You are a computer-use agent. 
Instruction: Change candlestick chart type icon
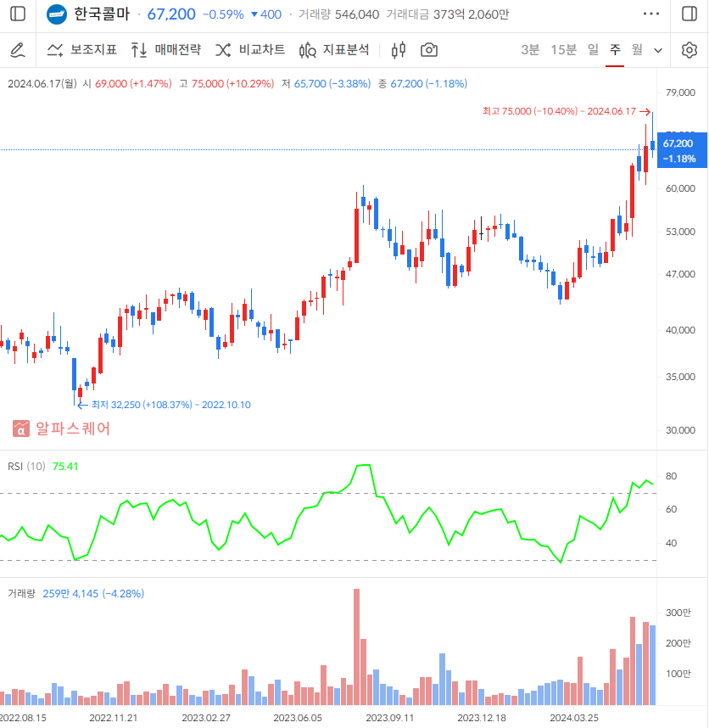[x=399, y=50]
